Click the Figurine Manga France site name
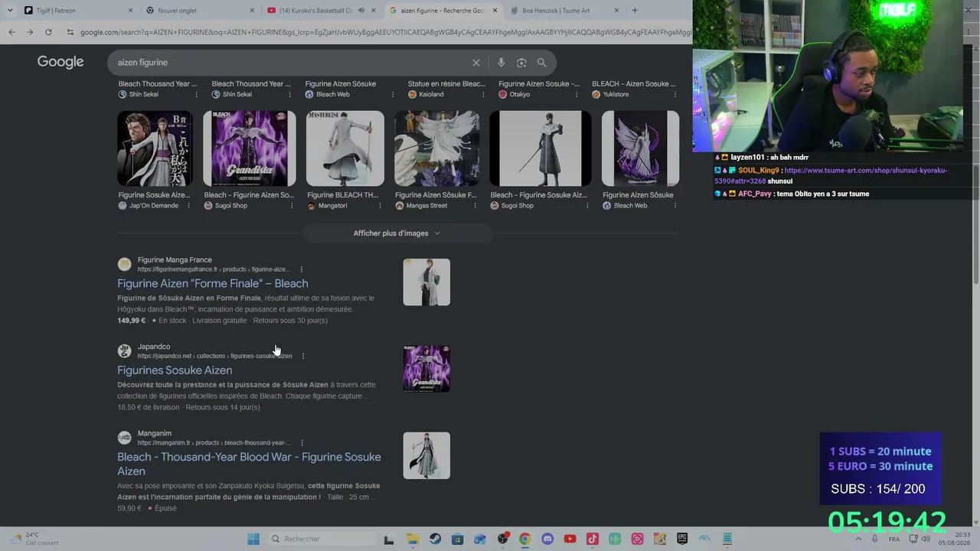Viewport: 980px width, 551px height. tap(175, 260)
